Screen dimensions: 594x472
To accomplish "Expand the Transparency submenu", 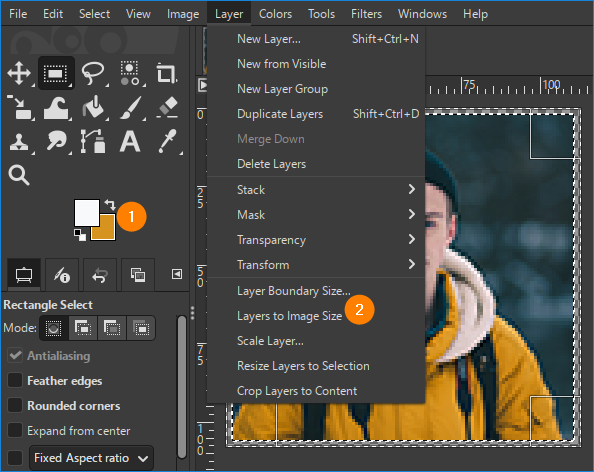I will tap(316, 239).
